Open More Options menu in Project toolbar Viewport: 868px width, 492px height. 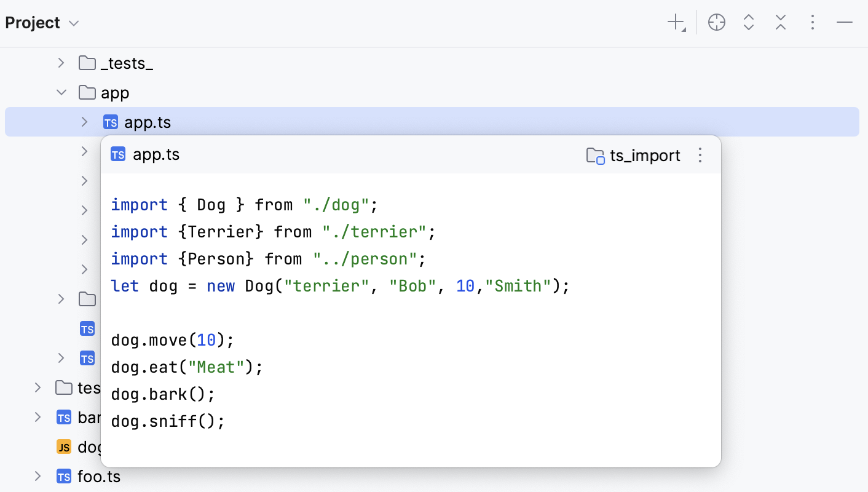click(x=813, y=22)
